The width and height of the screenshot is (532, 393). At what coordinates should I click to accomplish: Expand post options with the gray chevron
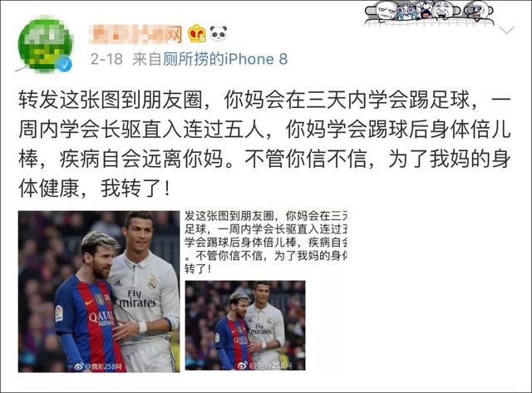pos(507,31)
